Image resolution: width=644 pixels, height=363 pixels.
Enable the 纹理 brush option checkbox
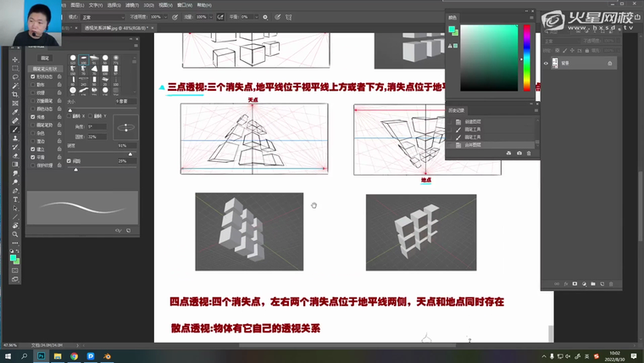click(x=33, y=92)
